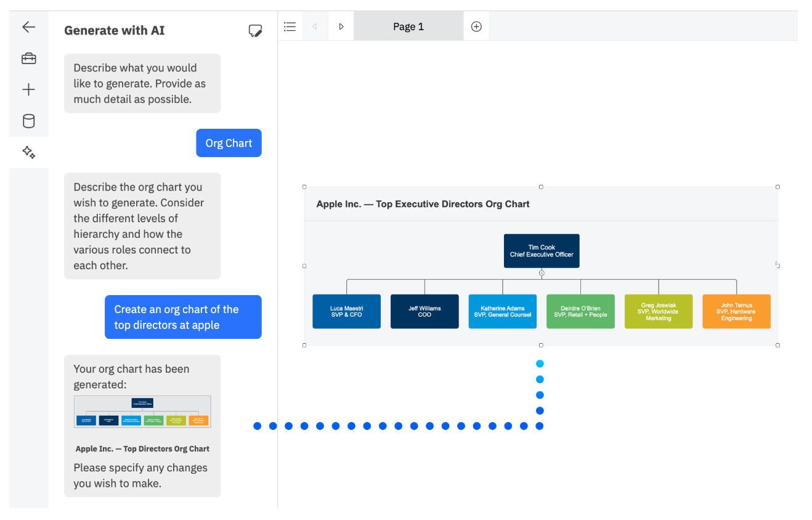Go to previous page with the left arrow

(315, 26)
